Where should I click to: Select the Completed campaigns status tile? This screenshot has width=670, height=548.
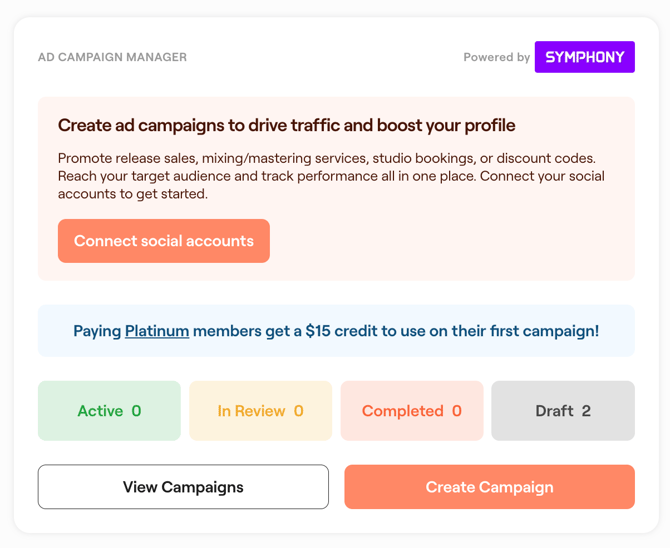point(411,411)
